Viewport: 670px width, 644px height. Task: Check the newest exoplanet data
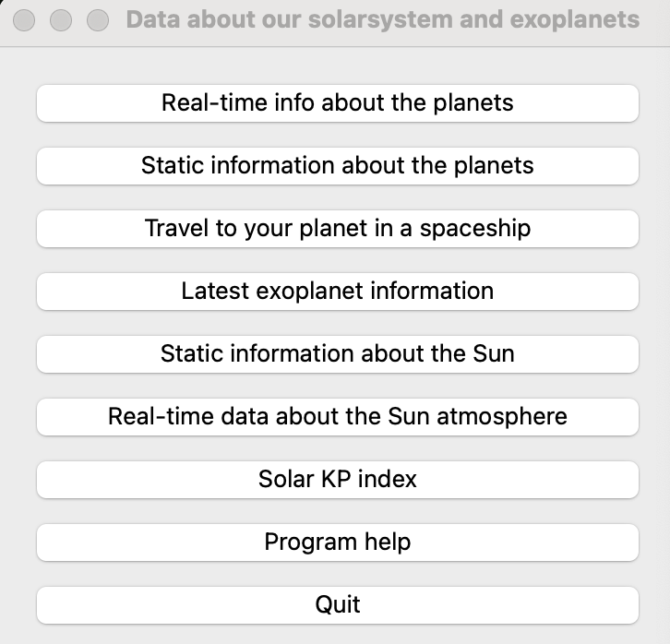point(337,291)
